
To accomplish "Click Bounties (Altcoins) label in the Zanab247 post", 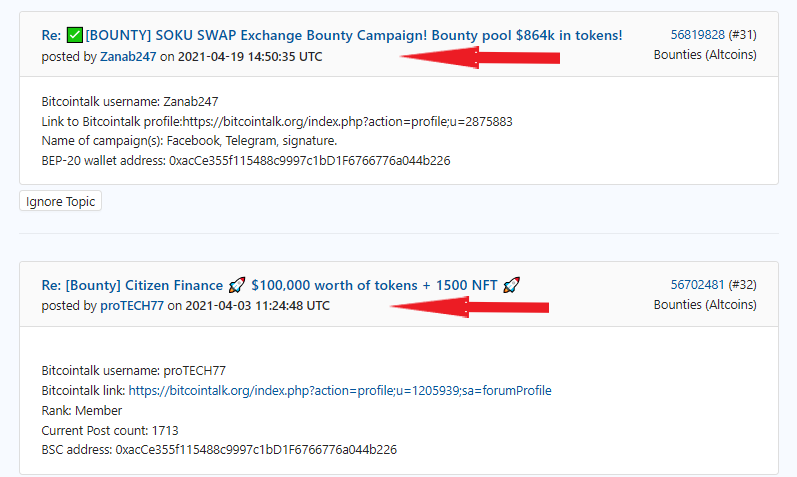I will (x=705, y=55).
